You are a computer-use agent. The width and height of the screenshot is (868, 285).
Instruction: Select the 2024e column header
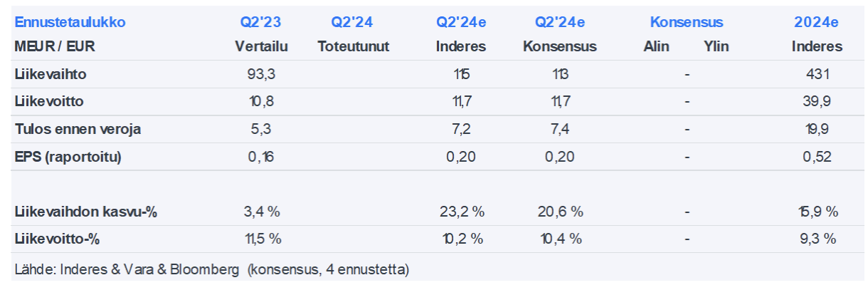816,22
